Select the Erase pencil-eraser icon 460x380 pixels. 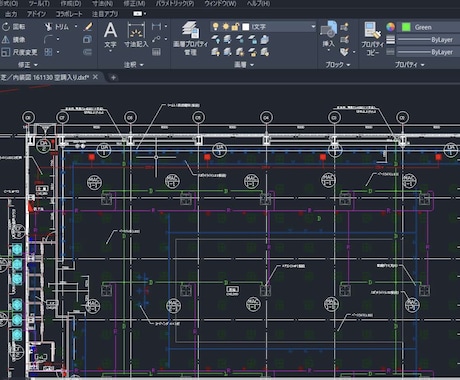tap(88, 27)
